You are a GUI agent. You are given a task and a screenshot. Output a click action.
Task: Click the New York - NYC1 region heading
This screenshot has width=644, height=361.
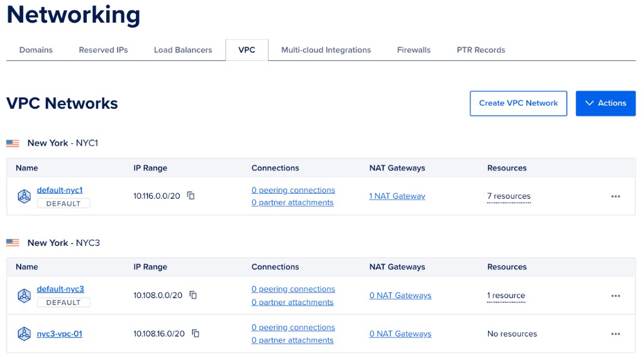pos(63,143)
